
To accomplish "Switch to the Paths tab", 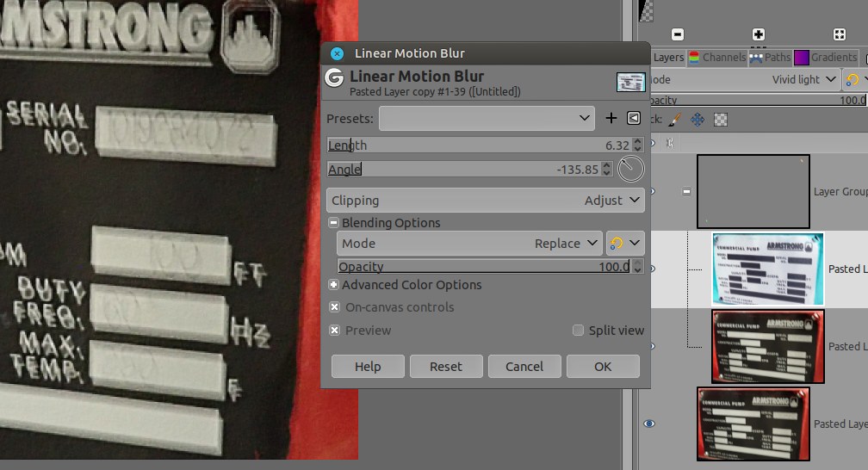I will 770,57.
